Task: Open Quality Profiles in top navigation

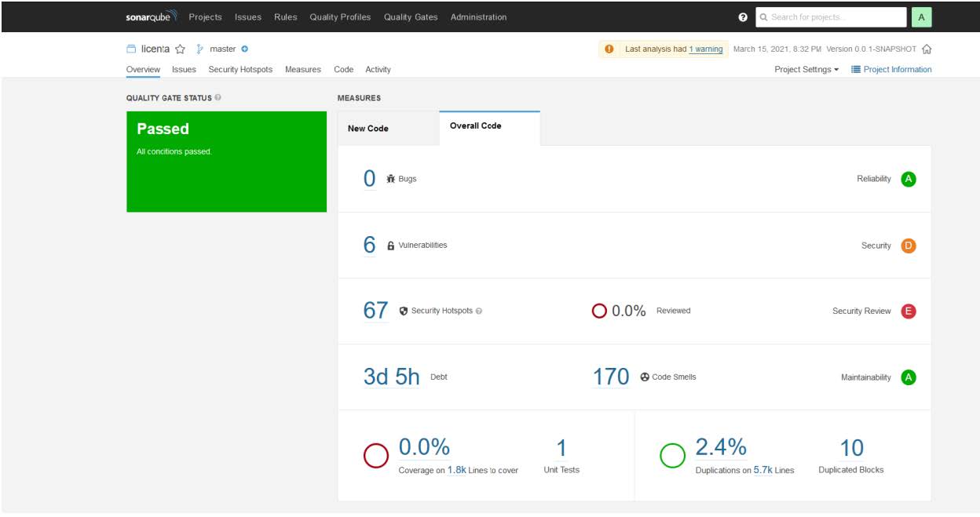Action: click(340, 17)
